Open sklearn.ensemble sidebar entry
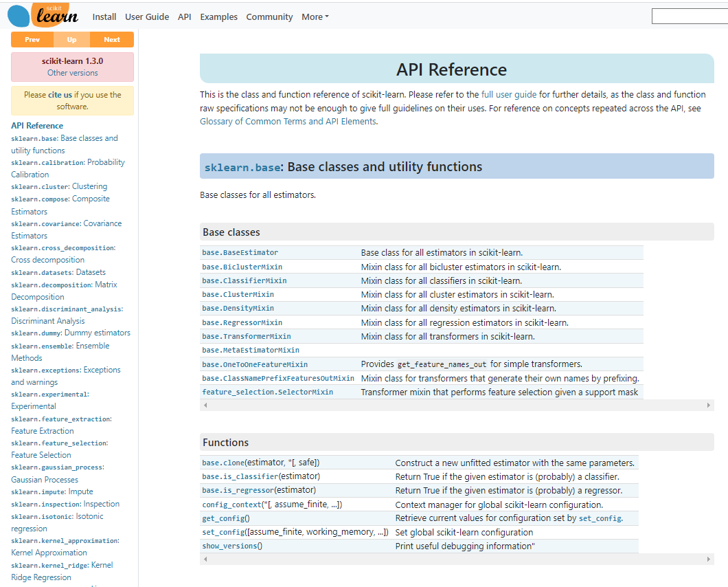This screenshot has width=728, height=587. [60, 352]
